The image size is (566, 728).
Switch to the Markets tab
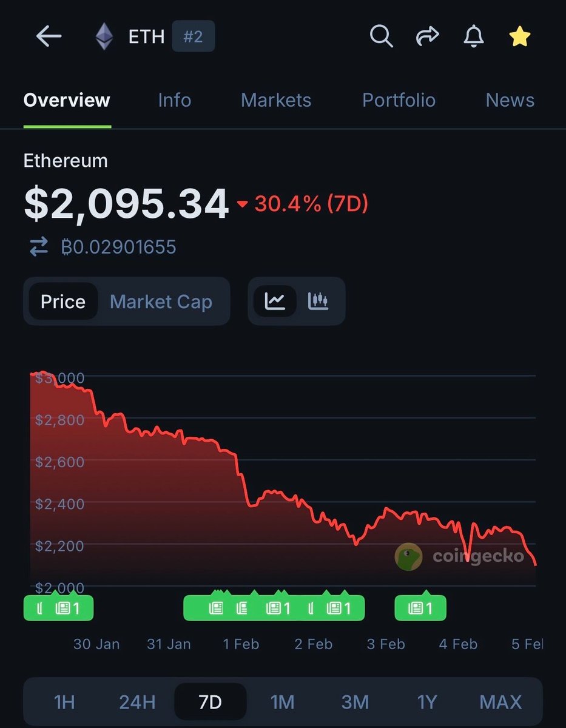click(x=276, y=100)
